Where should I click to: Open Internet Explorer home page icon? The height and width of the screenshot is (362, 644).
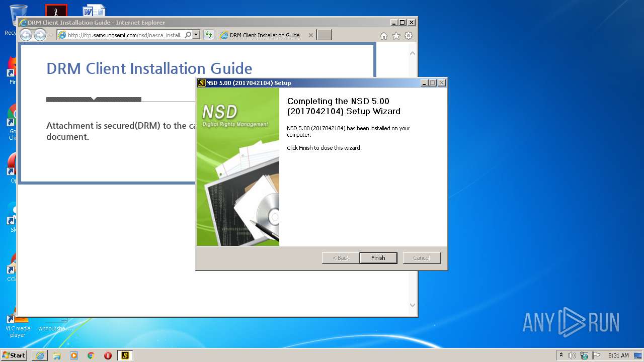[384, 36]
